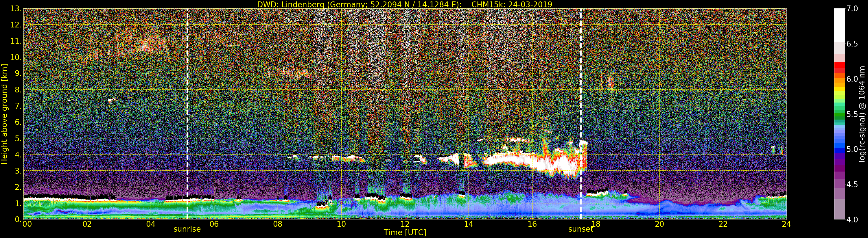Screen dimensions: 868x238
Task: Click time axis tick label '20'
Action: 659,224
